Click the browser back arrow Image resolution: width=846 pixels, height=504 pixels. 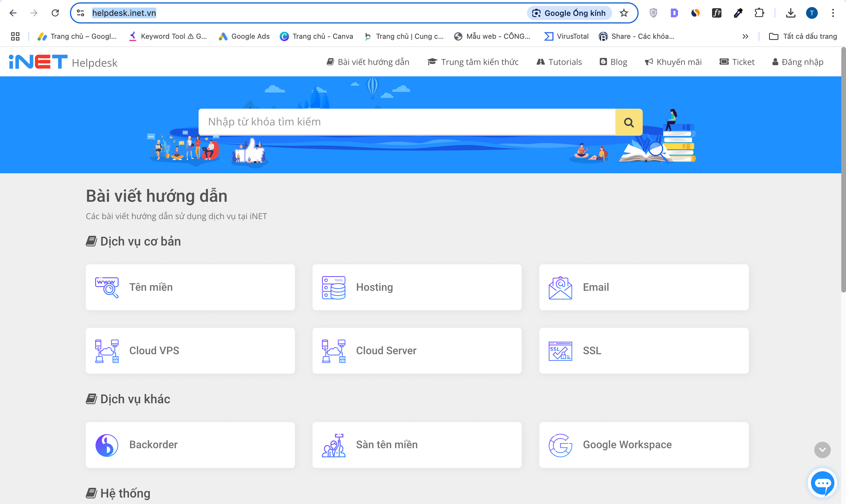click(x=13, y=13)
